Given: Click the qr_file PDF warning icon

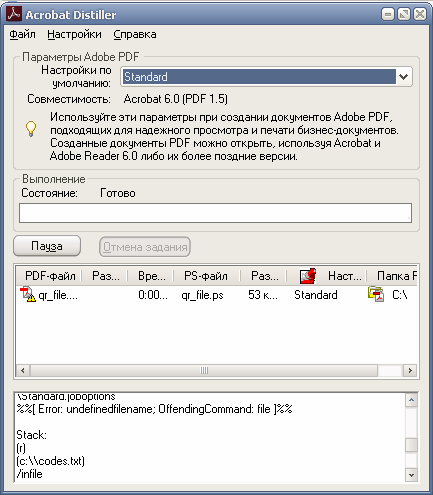Looking at the screenshot, I should pos(28,295).
